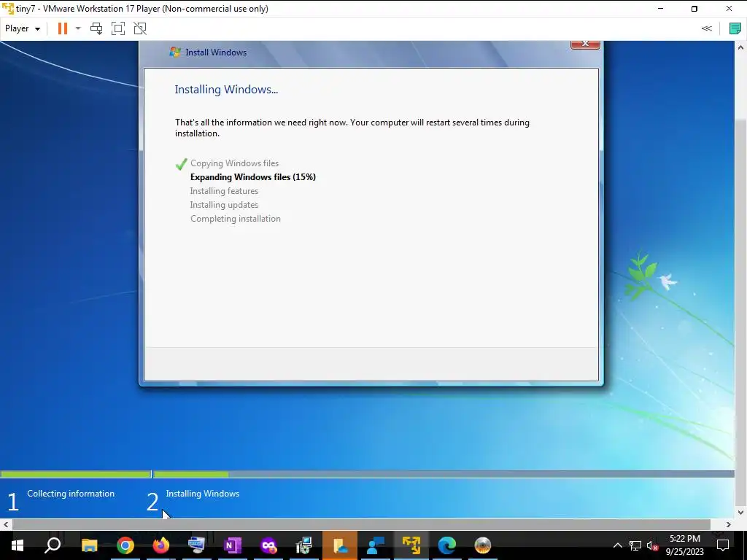Open network status in the tray
The height and width of the screenshot is (560, 747).
click(635, 545)
